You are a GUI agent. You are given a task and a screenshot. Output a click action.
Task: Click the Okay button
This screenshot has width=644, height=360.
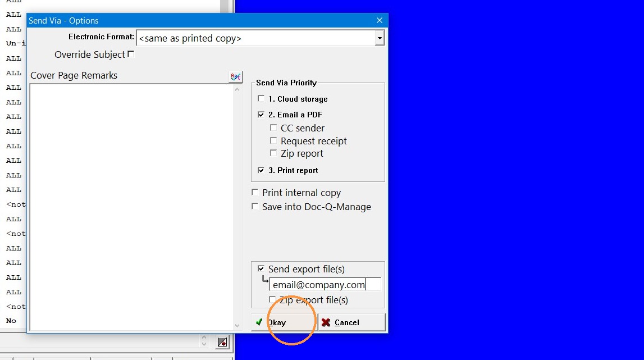point(284,322)
